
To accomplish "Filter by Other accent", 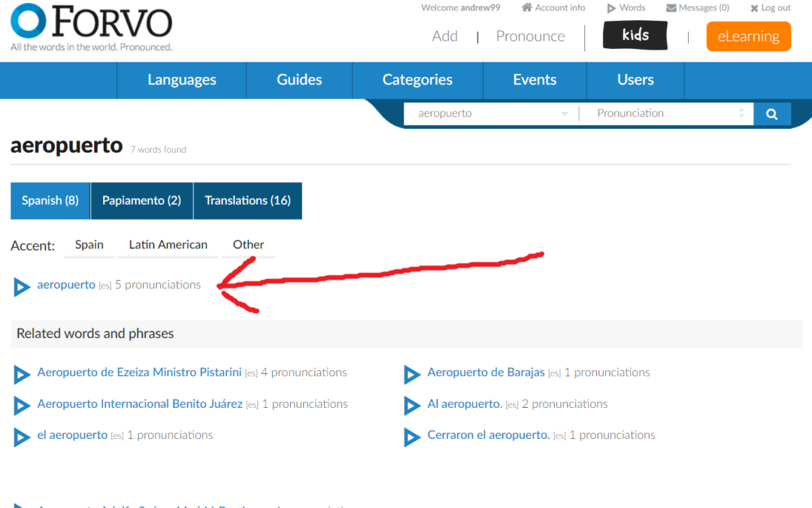I will click(248, 245).
